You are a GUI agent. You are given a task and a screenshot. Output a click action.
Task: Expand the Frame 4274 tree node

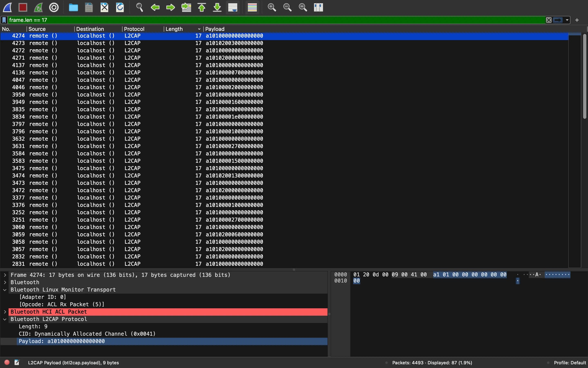(x=5, y=275)
